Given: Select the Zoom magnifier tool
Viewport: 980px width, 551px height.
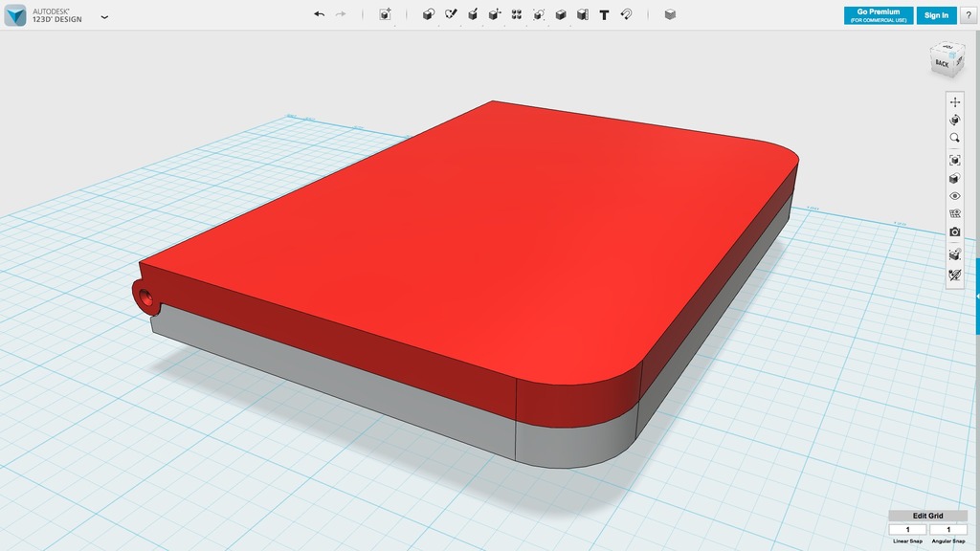Looking at the screenshot, I should tap(956, 139).
